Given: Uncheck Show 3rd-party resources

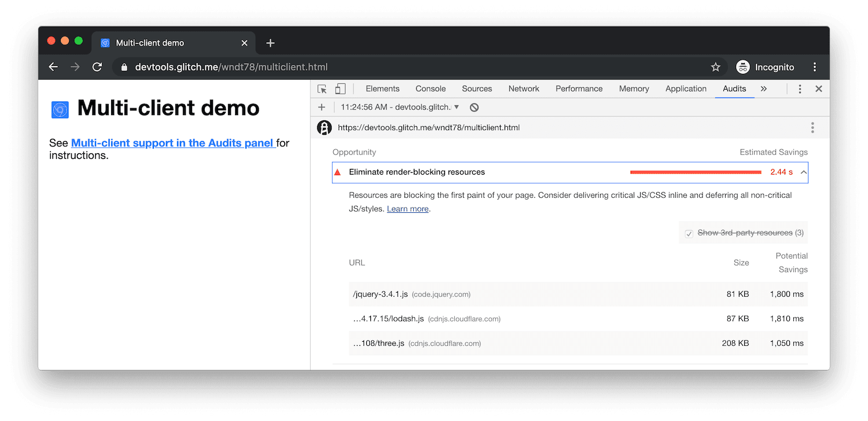Looking at the screenshot, I should (x=689, y=233).
